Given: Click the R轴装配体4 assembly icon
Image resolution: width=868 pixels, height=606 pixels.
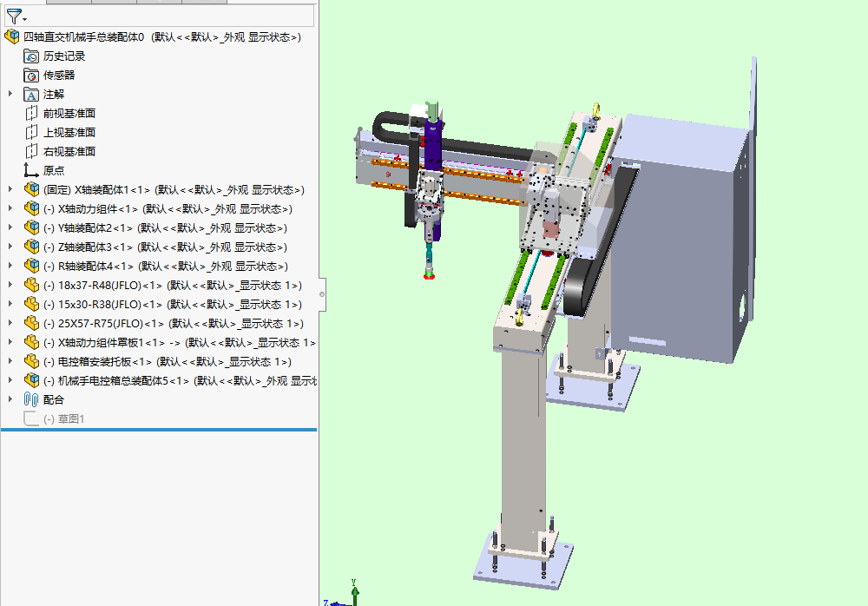Looking at the screenshot, I should click(32, 266).
